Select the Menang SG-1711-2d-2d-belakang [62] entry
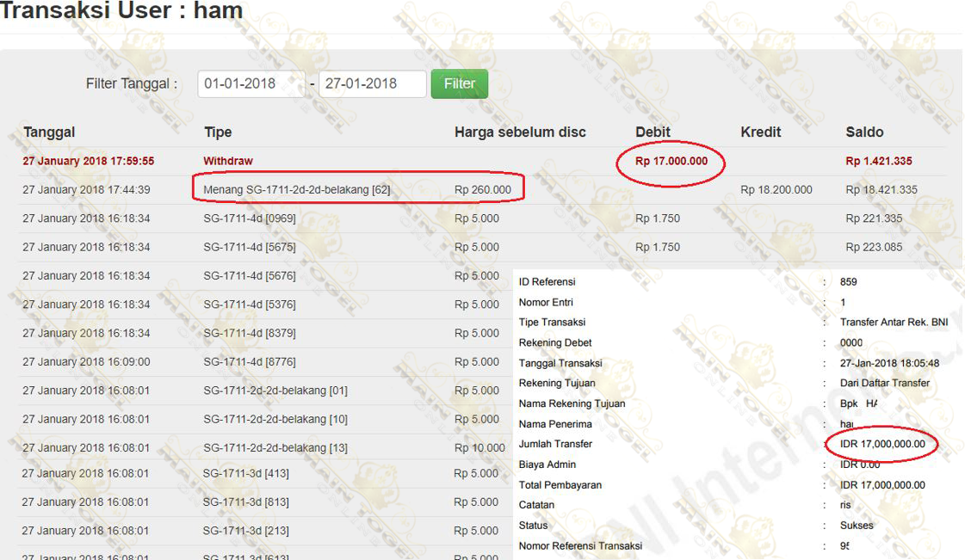 pyautogui.click(x=296, y=189)
